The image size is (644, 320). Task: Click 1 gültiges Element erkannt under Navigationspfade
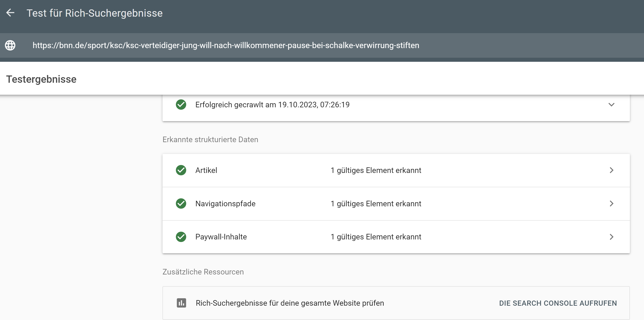[376, 204]
